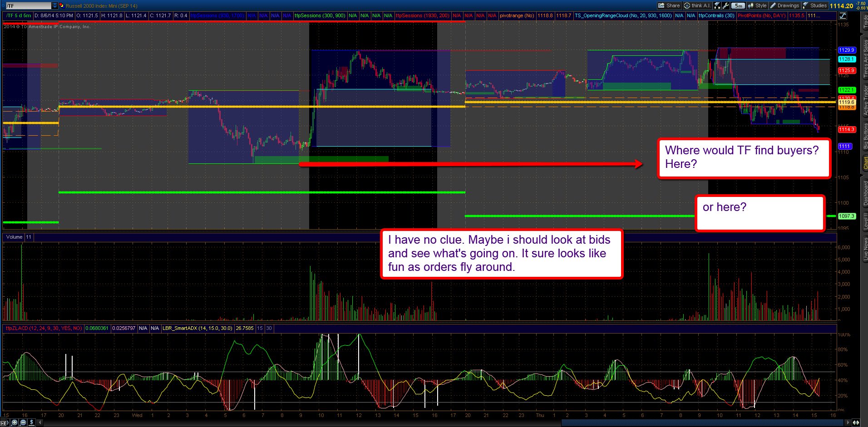This screenshot has height=427, width=868.
Task: Click the H: 1121.8 high value
Action: 112,15
